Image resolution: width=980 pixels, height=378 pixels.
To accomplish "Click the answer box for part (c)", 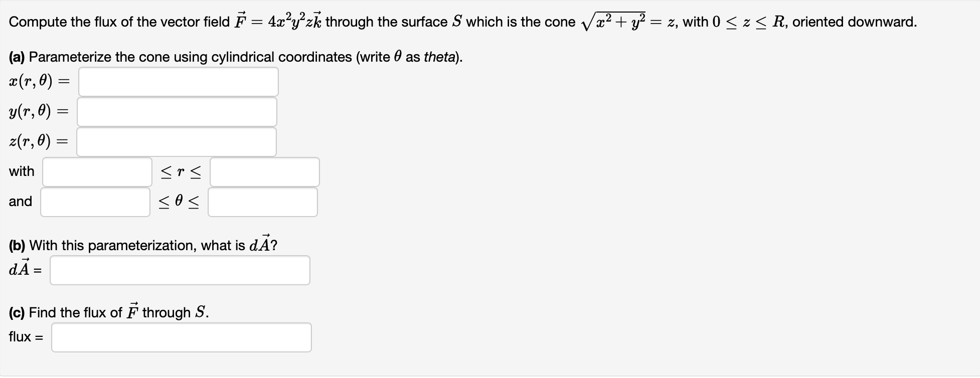I will tap(182, 337).
